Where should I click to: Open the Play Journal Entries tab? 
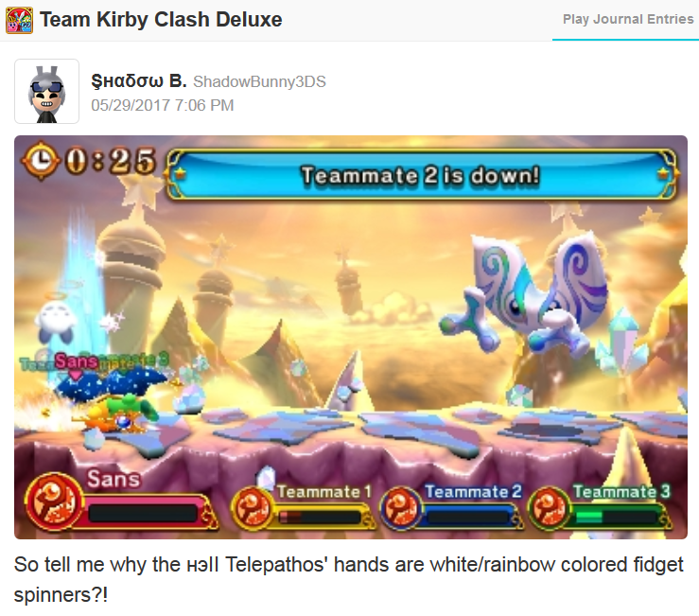click(x=628, y=19)
